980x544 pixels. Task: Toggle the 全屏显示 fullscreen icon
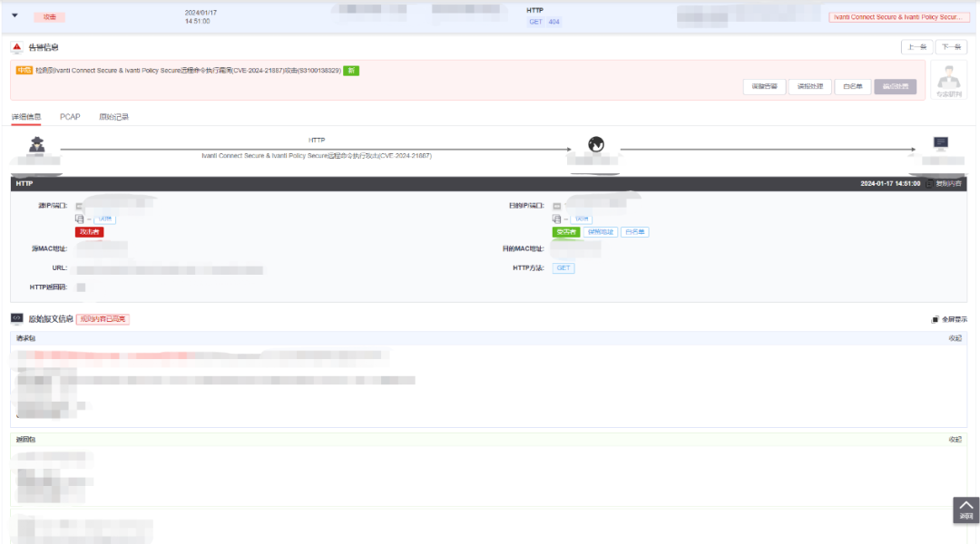[x=935, y=320]
